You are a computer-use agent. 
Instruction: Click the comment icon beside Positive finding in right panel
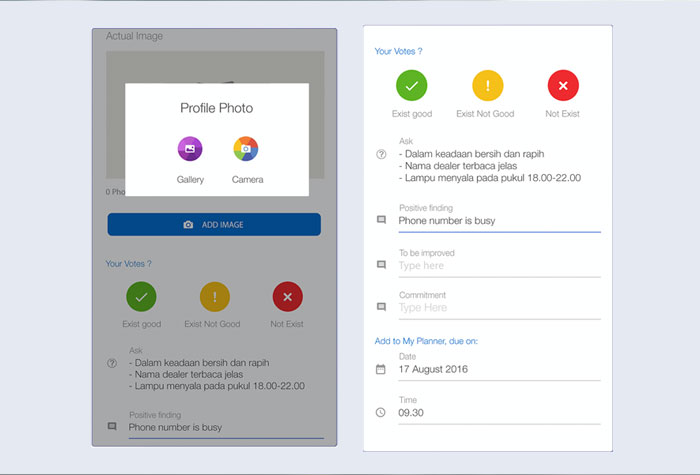coord(381,219)
